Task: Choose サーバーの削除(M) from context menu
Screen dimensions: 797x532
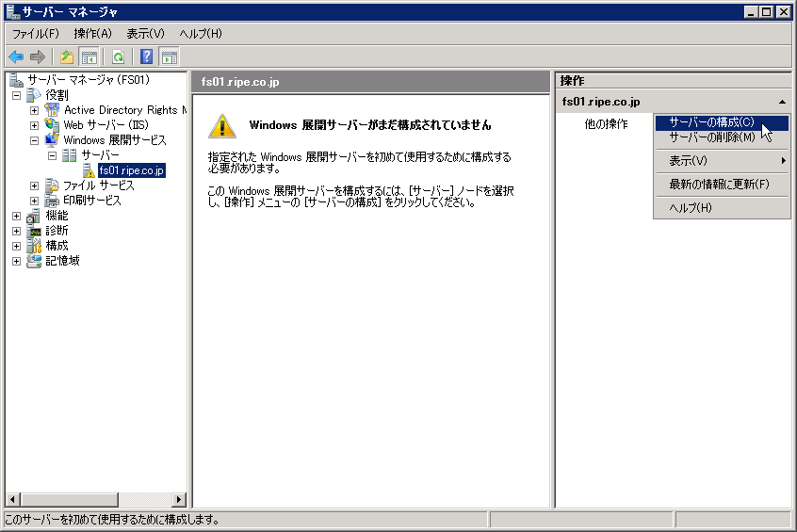Action: (722, 137)
